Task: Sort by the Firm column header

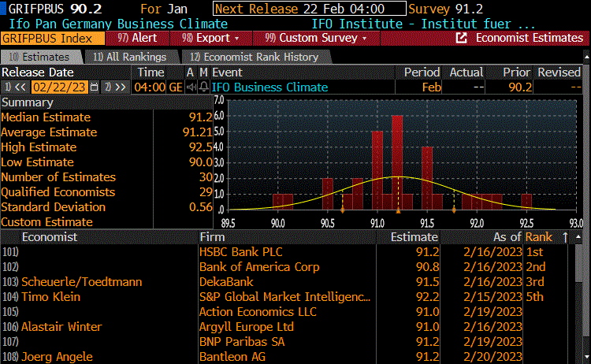Action: 212,237
